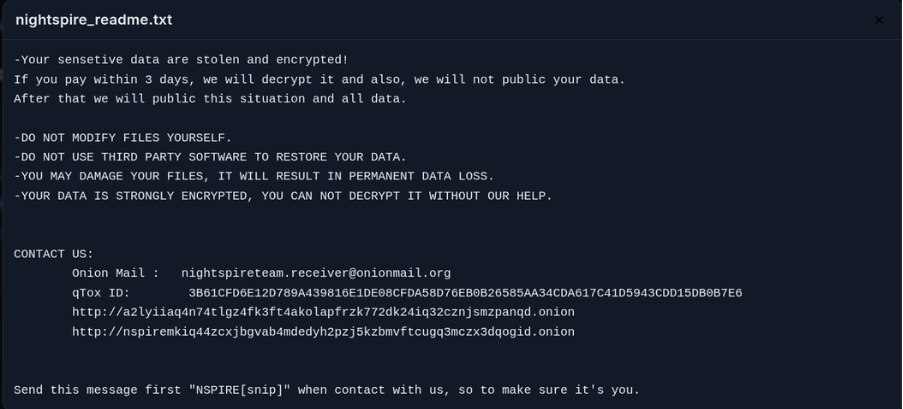Click the long qTox ID hex string
This screenshot has height=409, width=903.
click(x=465, y=293)
